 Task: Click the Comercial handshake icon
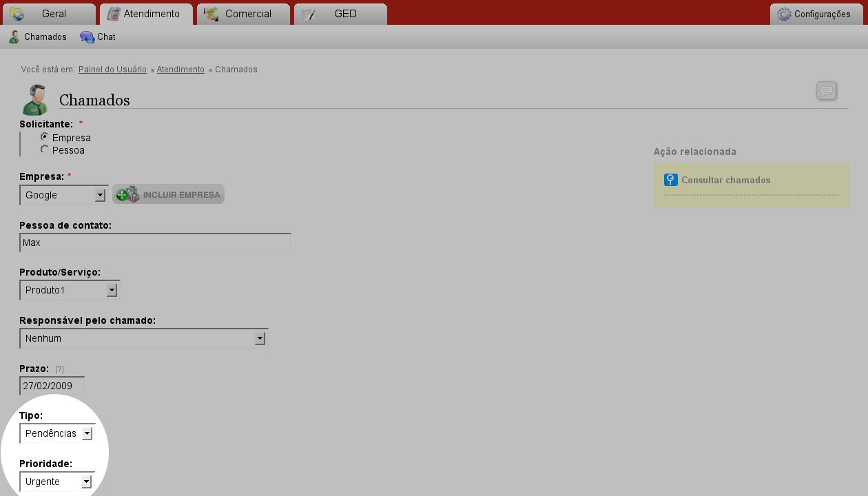tap(211, 14)
